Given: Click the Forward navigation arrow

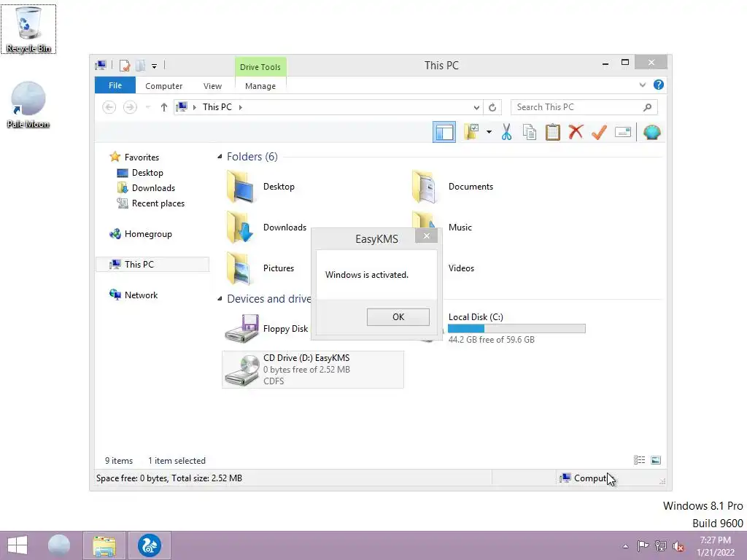Looking at the screenshot, I should click(130, 107).
